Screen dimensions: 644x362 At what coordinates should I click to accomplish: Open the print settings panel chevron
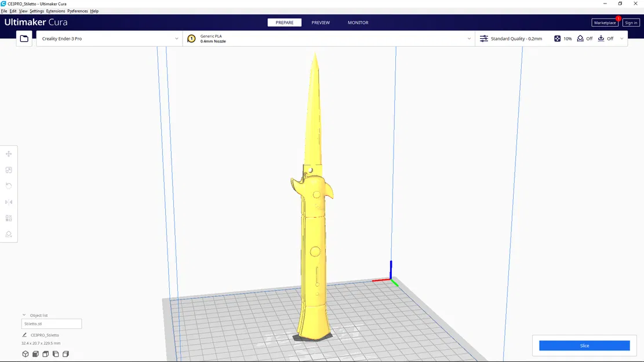[621, 38]
